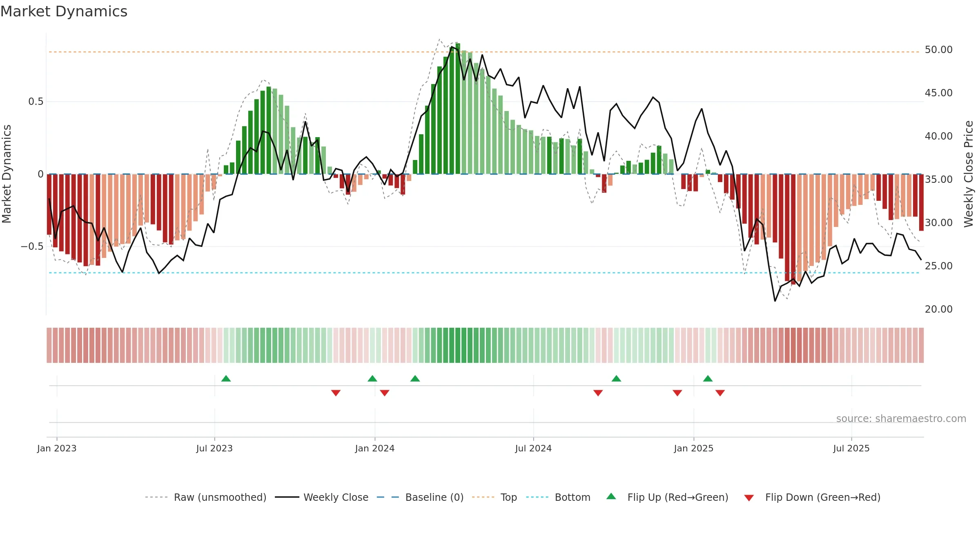This screenshot has width=980, height=551.
Task: Click the 35.00 price axis label
Action: (x=939, y=180)
